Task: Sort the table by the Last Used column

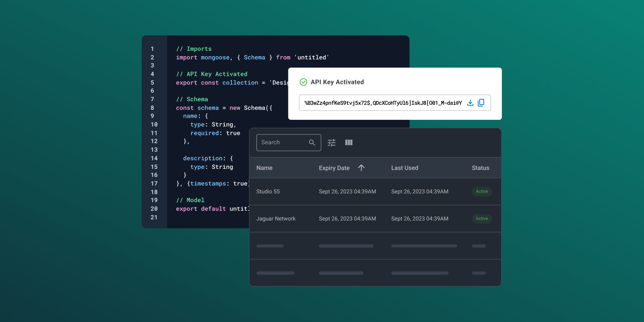Action: click(405, 167)
